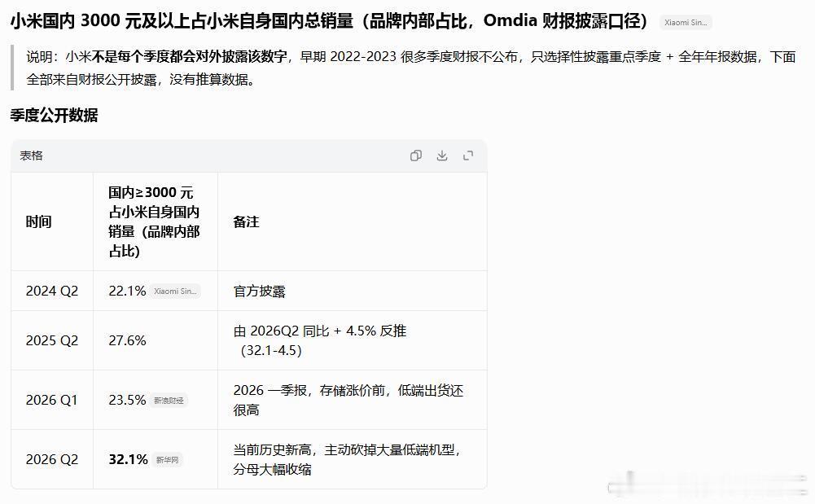The image size is (815, 504).
Task: Open the 新浪财经 source chip
Action: (x=169, y=401)
